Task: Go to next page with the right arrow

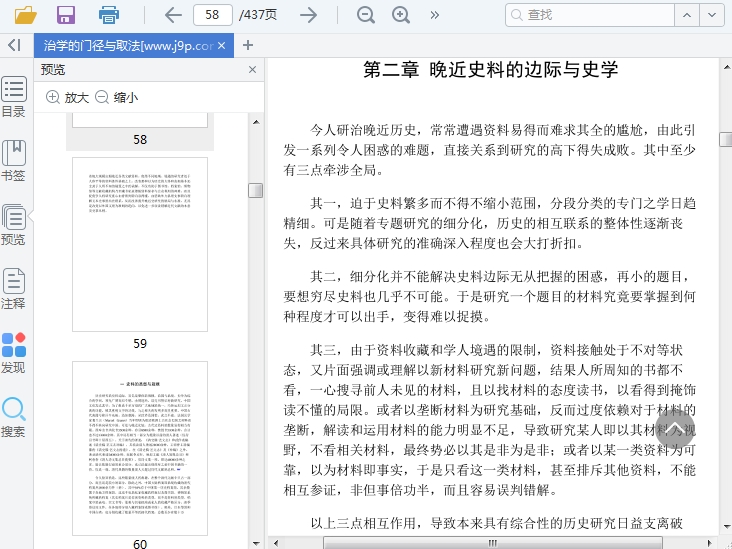Action: pos(309,15)
